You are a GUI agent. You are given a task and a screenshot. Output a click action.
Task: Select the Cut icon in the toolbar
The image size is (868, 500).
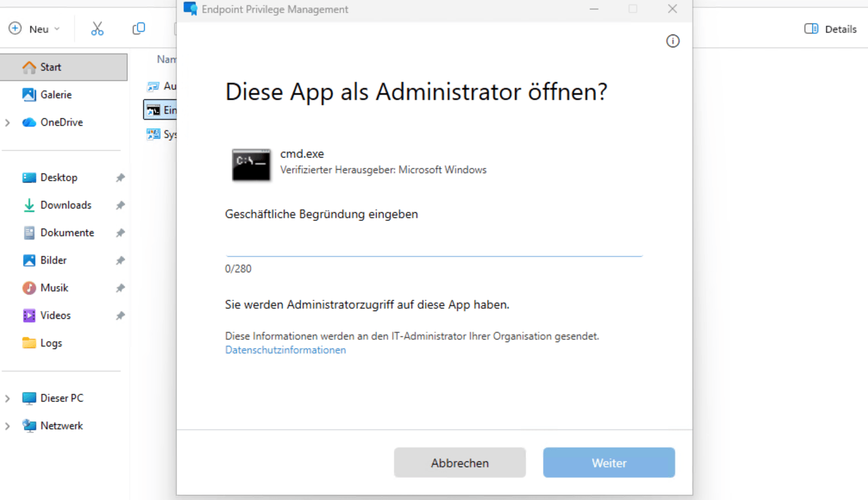[x=97, y=28]
